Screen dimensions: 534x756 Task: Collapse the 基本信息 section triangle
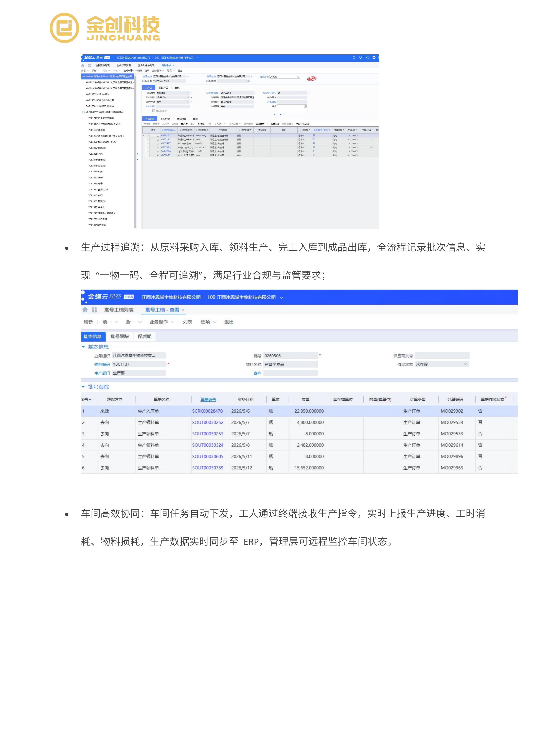83,347
